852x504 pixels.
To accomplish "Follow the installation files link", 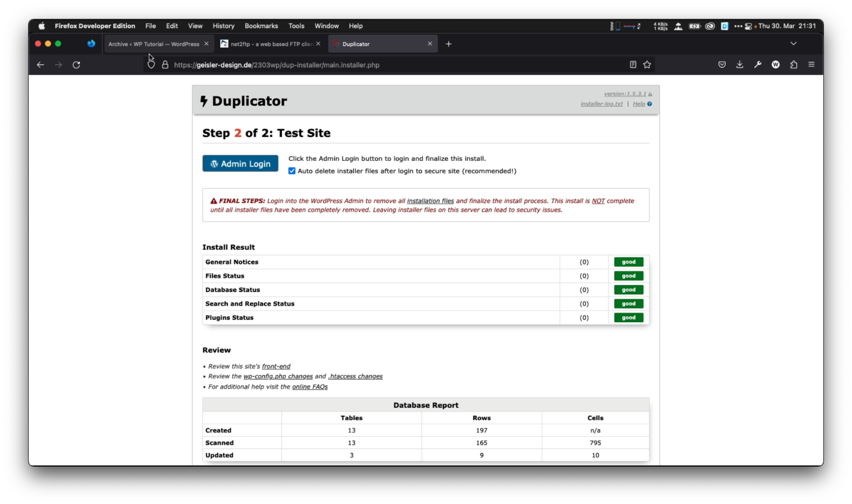I will pyautogui.click(x=431, y=201).
